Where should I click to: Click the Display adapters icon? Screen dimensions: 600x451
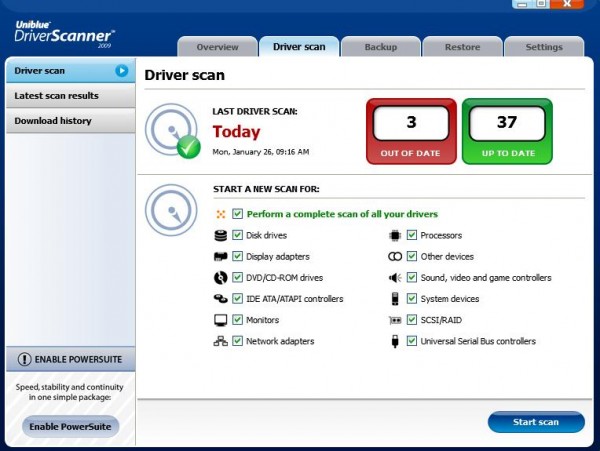(220, 257)
